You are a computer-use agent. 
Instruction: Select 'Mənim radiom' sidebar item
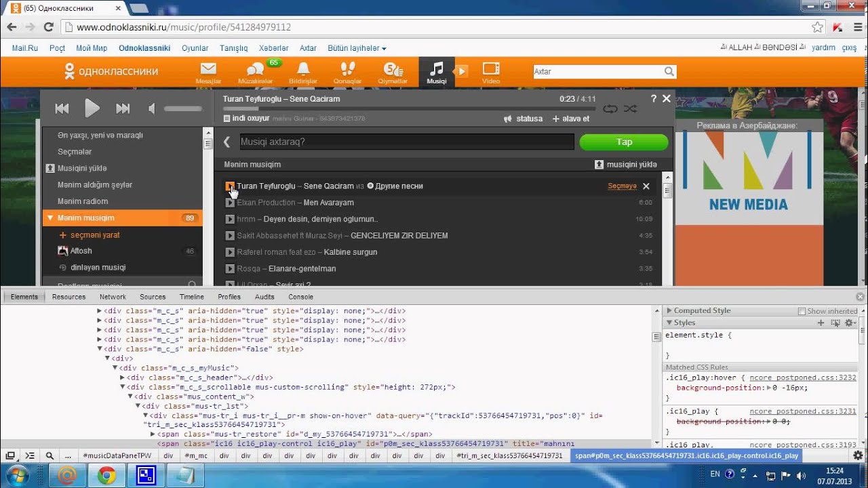(83, 201)
